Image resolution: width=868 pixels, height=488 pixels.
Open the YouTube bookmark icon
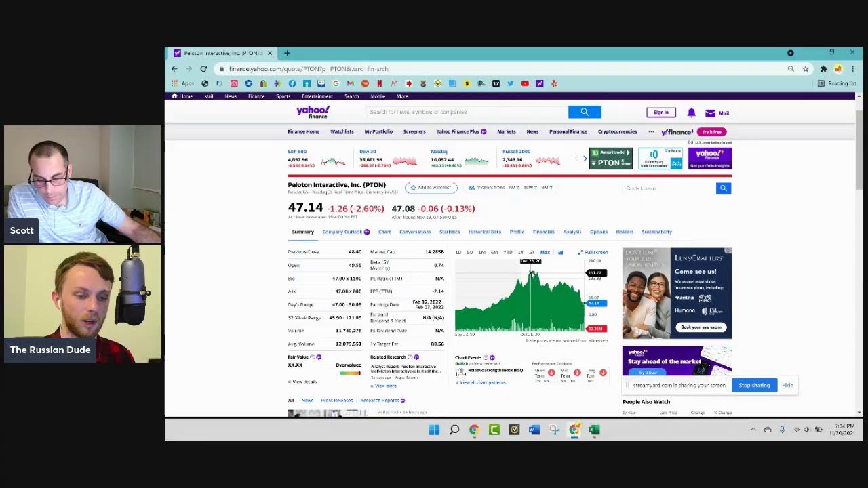(x=525, y=83)
